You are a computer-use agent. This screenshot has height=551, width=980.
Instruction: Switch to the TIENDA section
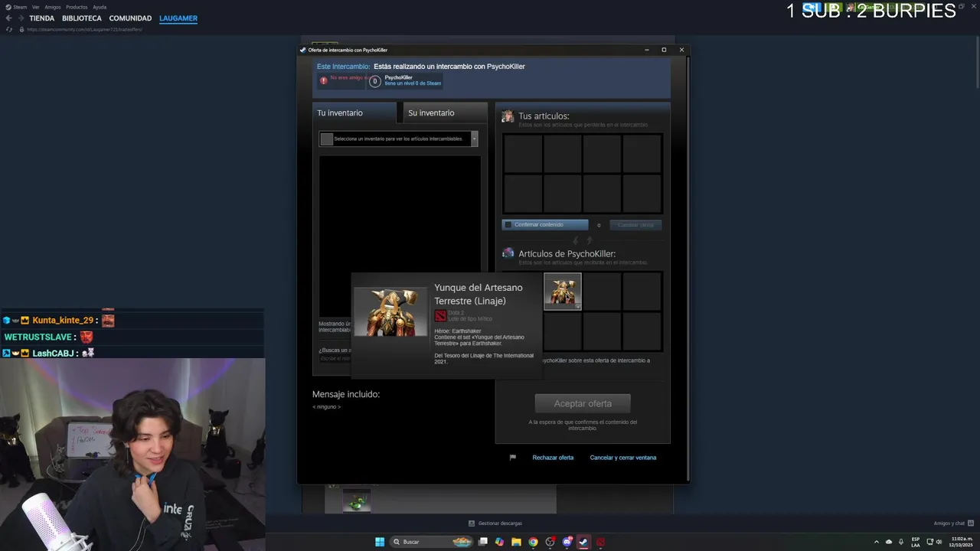(x=42, y=18)
